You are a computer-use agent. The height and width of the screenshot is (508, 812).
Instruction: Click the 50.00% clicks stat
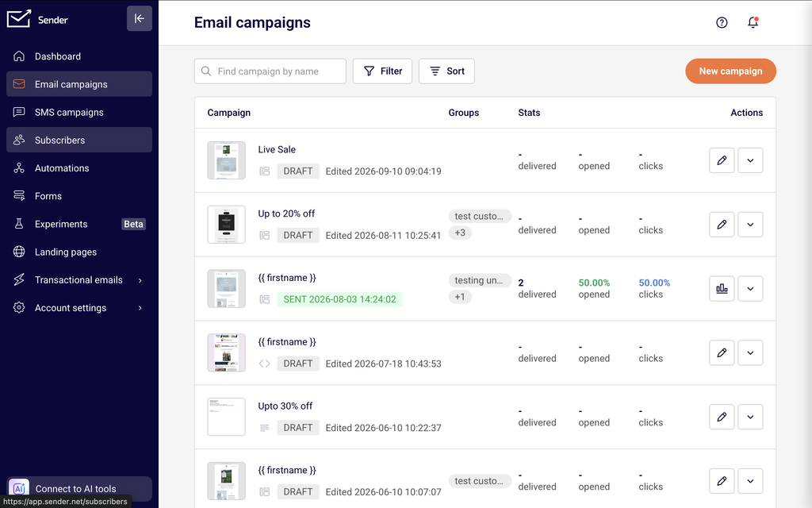654,283
